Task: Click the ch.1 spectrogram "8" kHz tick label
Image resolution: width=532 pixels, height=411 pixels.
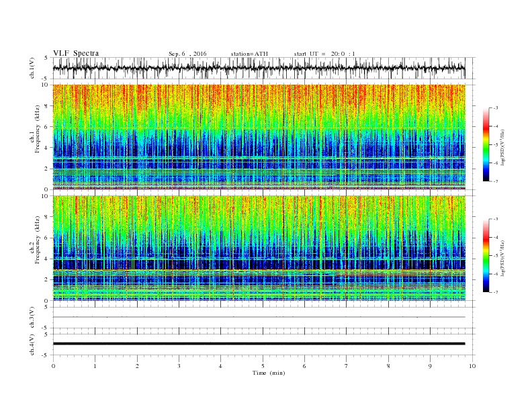Action: pyautogui.click(x=46, y=106)
